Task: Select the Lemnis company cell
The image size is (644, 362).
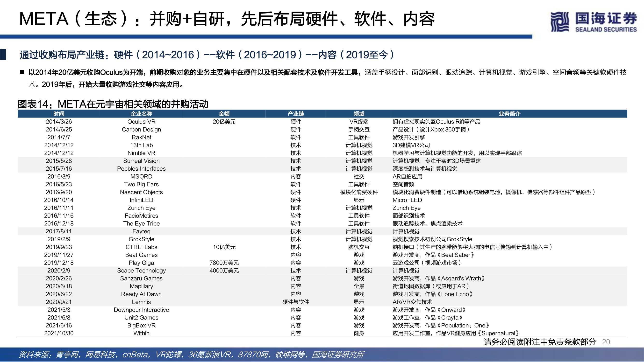Action: coord(141,302)
